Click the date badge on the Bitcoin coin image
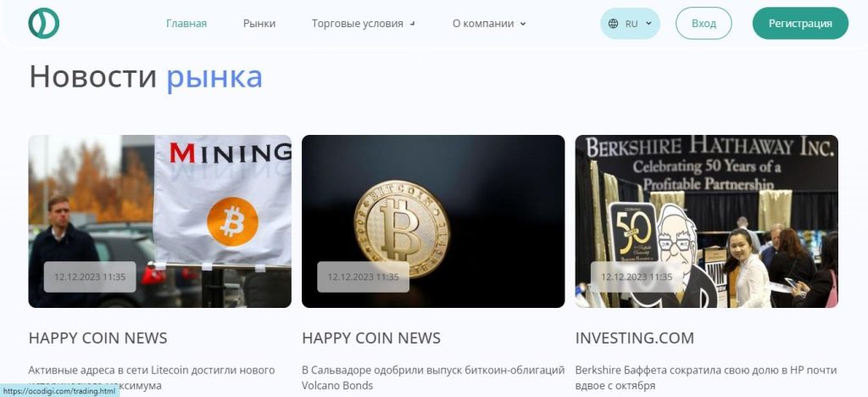 click(363, 277)
